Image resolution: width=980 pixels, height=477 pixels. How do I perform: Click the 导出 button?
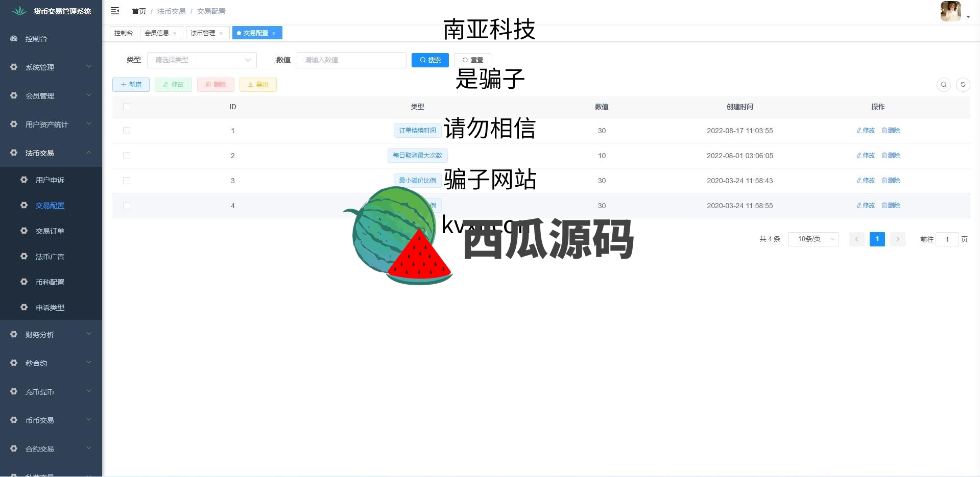[x=258, y=85]
